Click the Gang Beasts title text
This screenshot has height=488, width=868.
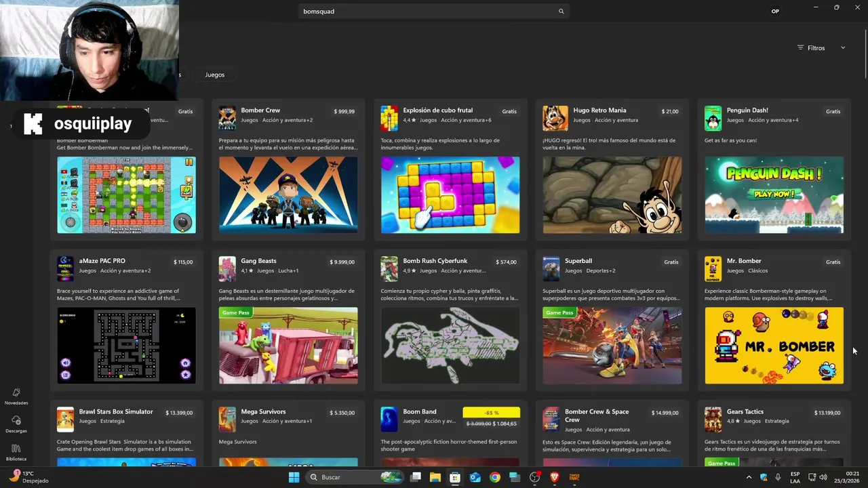(258, 261)
